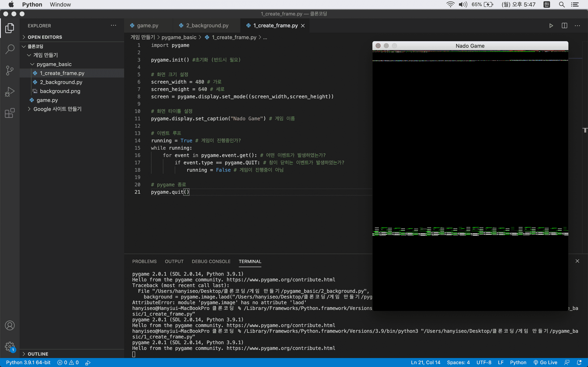Viewport: 588px width, 367px height.
Task: Open the Run and Debug view
Action: (10, 92)
